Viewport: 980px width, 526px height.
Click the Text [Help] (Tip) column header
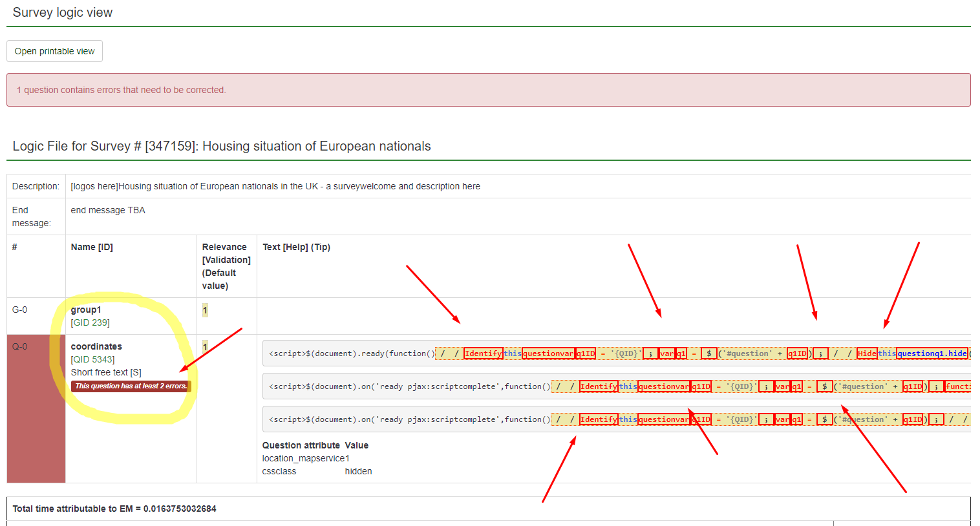pos(296,247)
